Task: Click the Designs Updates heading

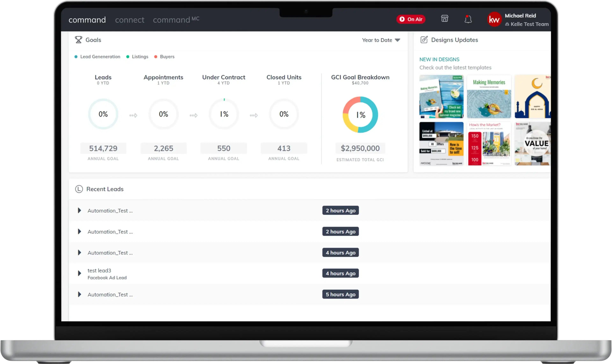Action: [454, 40]
